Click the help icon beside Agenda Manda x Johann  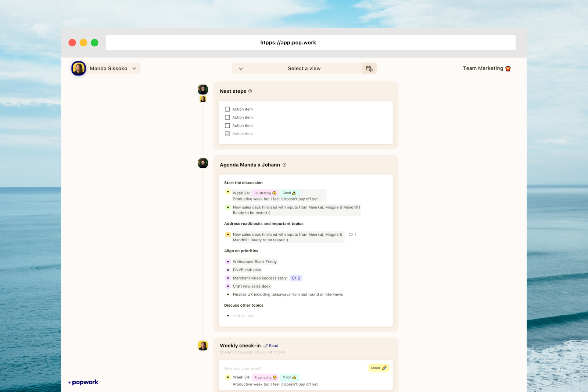284,165
